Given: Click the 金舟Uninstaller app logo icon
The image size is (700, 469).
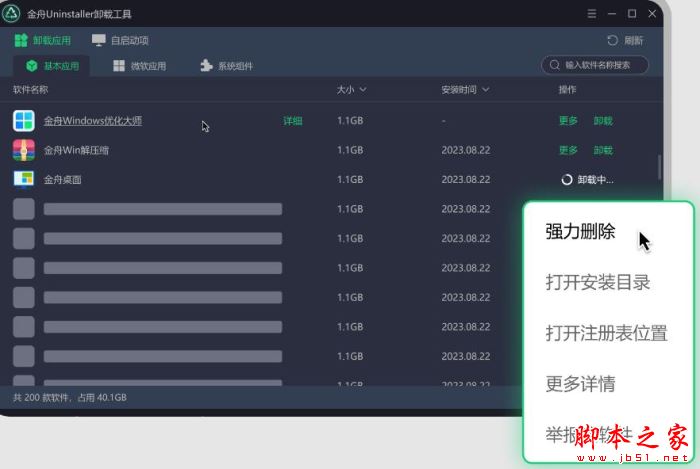Looking at the screenshot, I should point(11,13).
